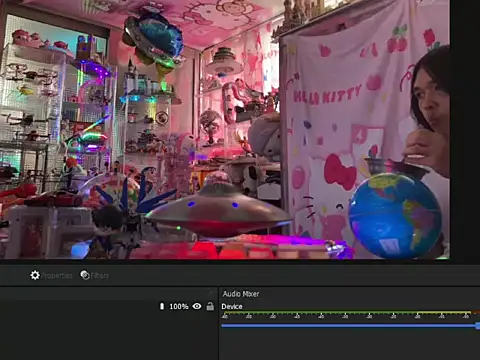Click the blue Device volume slider
This screenshot has height=360, width=480.
coord(350,325)
